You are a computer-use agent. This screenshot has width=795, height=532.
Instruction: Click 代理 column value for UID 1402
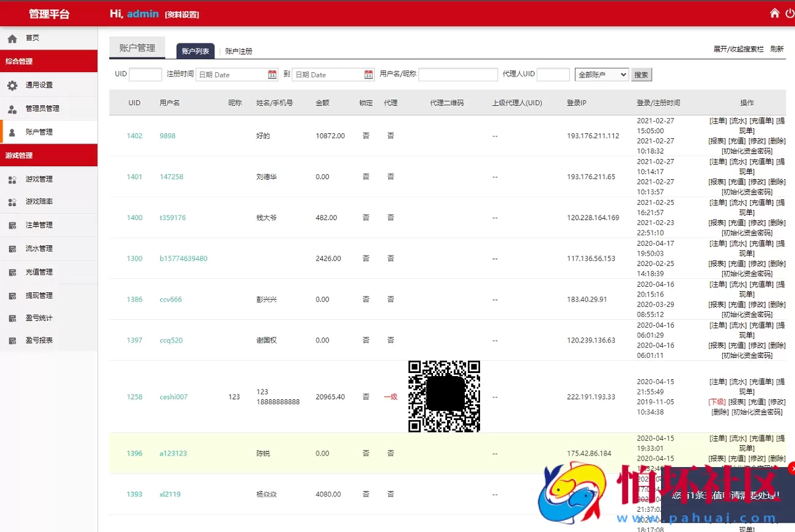coord(391,136)
